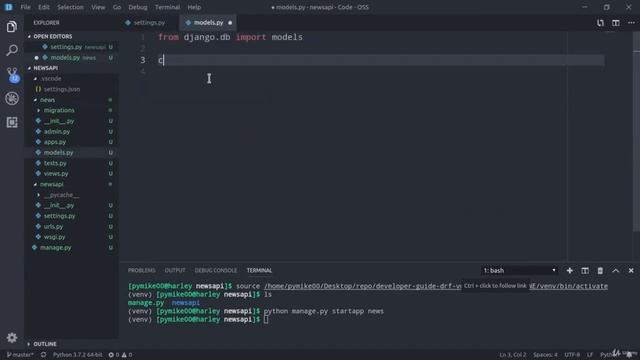640x360 pixels.
Task: Open the Debug view in activity bar
Action: (12, 98)
